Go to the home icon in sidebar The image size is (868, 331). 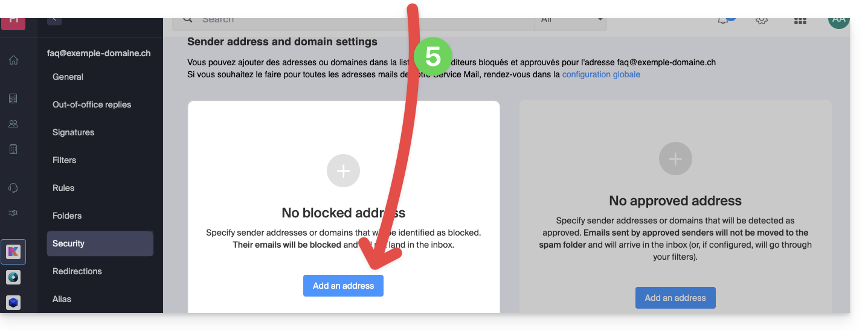click(x=13, y=60)
